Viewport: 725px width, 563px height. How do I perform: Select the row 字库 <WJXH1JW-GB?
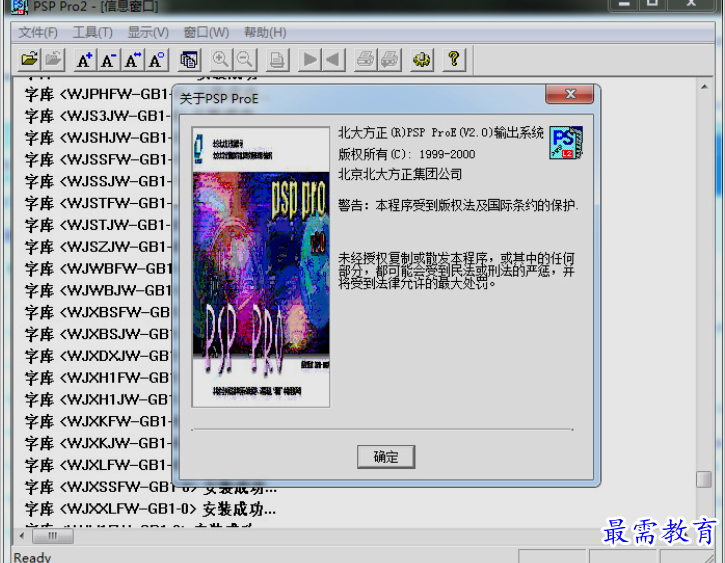coord(98,399)
